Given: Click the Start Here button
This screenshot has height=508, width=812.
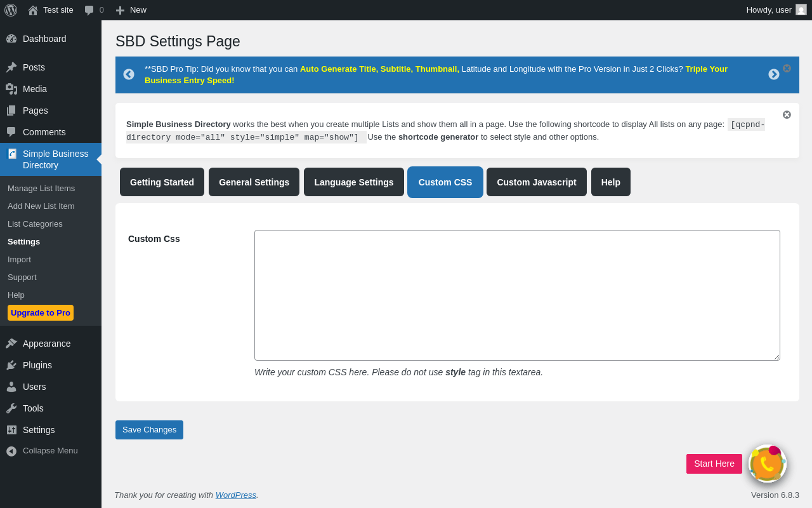Looking at the screenshot, I should (x=714, y=464).
